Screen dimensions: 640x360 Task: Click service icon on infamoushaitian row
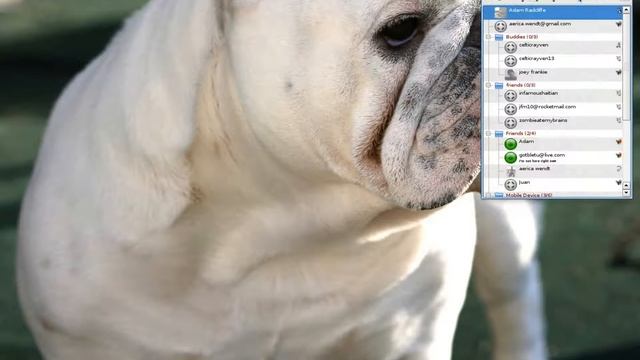click(619, 93)
